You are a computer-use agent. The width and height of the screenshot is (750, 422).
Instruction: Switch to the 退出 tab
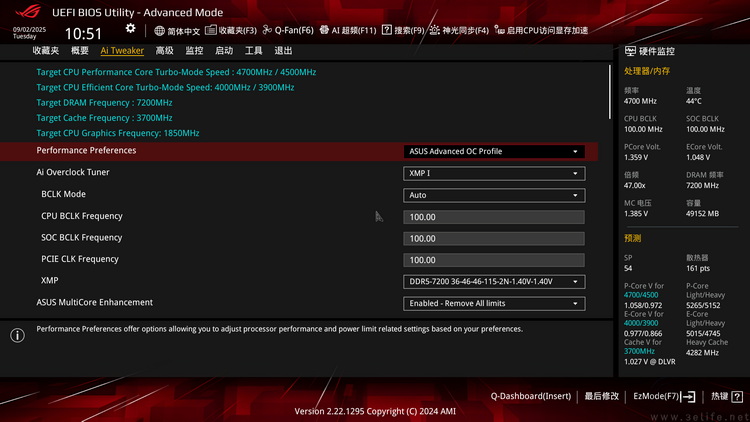tap(283, 51)
